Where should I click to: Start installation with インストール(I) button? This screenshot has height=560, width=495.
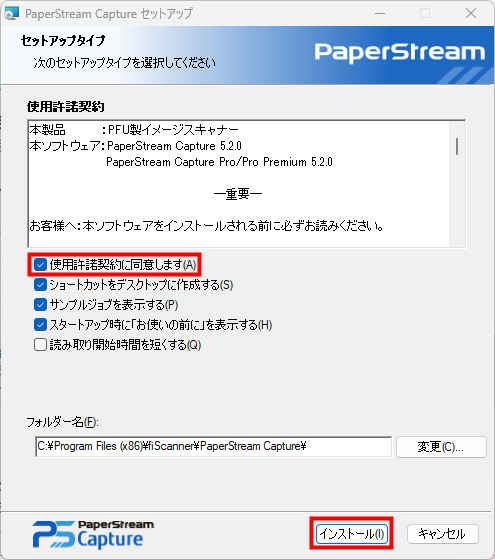(352, 534)
